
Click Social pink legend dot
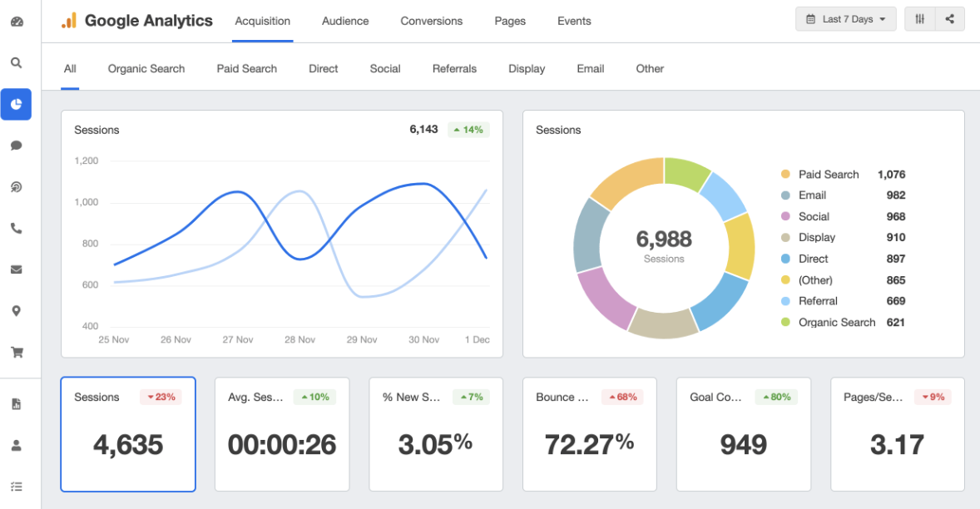[785, 216]
